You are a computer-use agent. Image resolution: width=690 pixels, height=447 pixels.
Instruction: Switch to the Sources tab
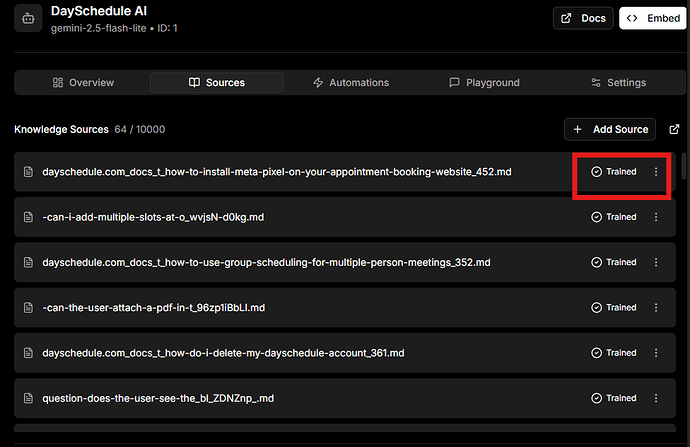pos(217,83)
